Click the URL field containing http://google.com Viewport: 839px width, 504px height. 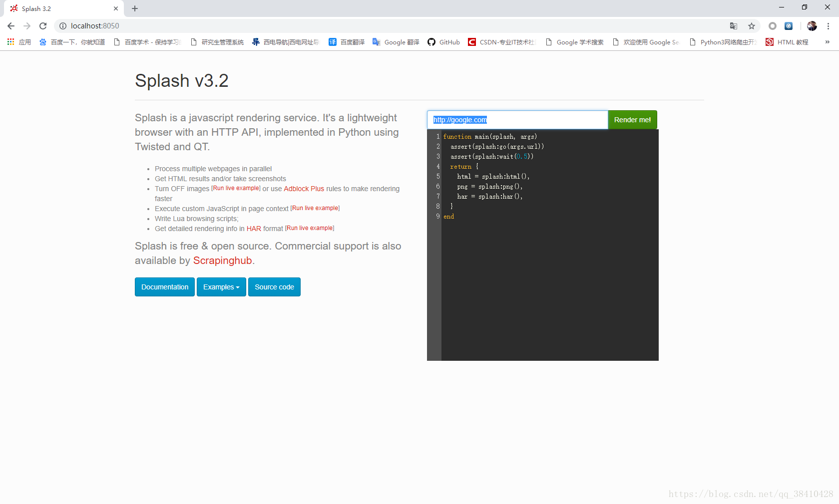pyautogui.click(x=517, y=120)
